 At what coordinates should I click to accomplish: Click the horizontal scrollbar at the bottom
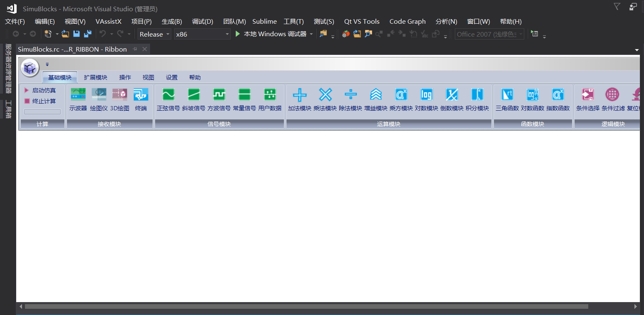[306, 306]
